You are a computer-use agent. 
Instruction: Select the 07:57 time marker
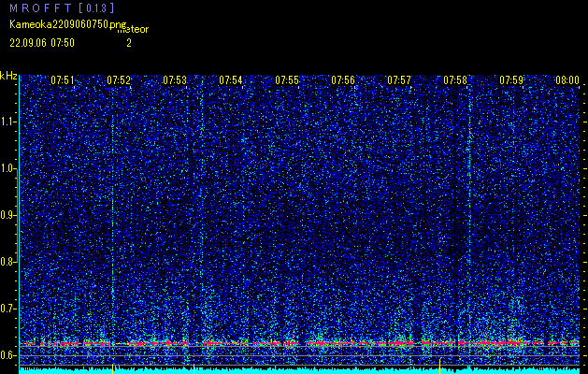(x=399, y=80)
